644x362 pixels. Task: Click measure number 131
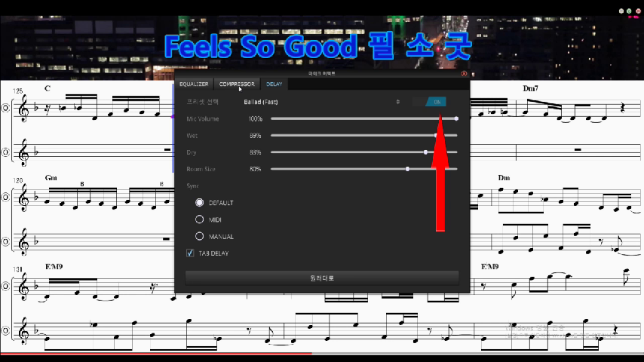pyautogui.click(x=17, y=269)
